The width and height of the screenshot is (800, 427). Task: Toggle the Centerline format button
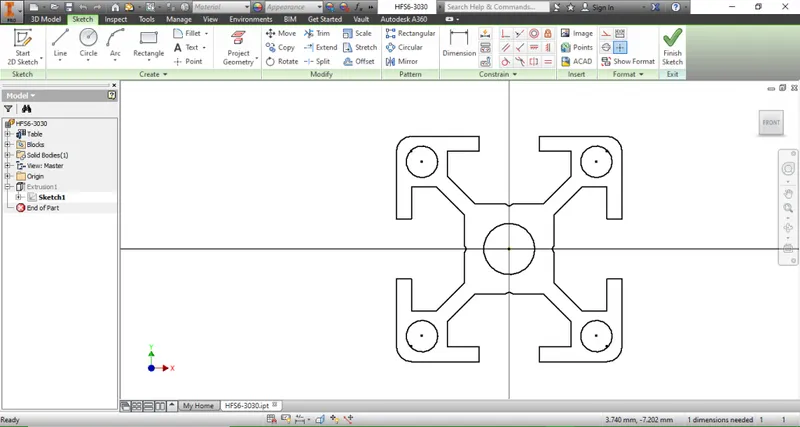click(x=606, y=47)
